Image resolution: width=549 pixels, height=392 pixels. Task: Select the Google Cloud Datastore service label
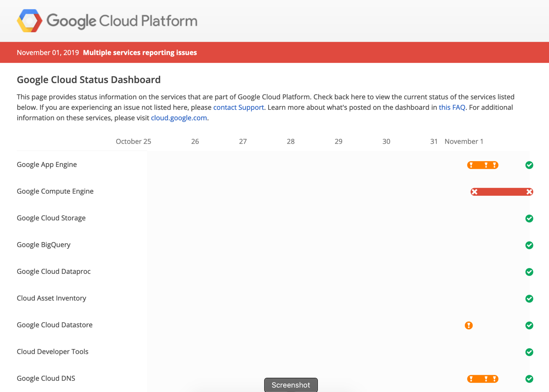tap(55, 325)
